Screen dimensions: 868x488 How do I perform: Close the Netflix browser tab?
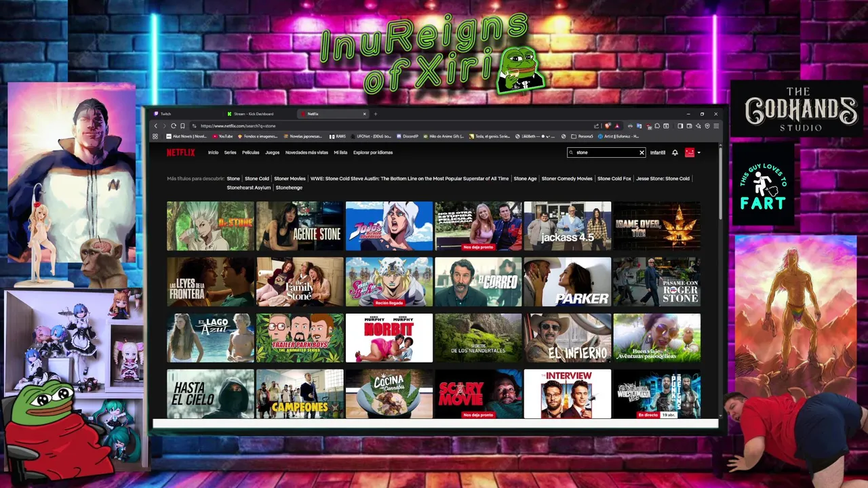(x=364, y=114)
